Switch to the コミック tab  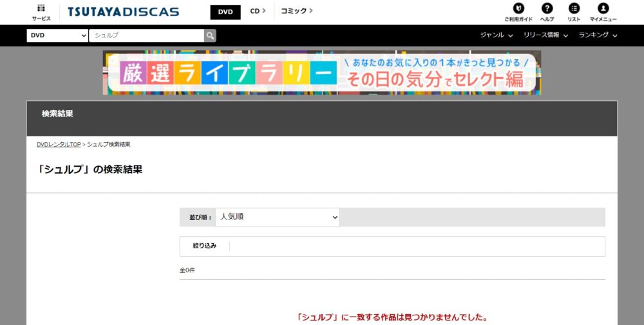[x=296, y=11]
